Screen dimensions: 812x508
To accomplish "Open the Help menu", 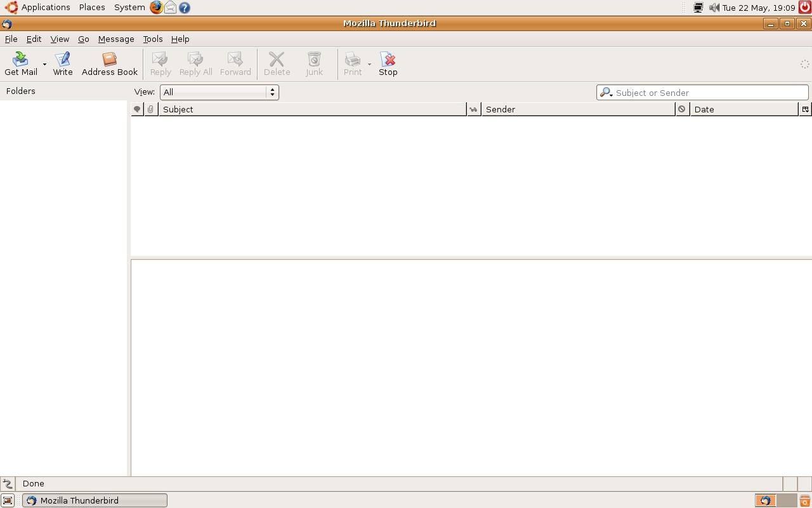I will [180, 39].
